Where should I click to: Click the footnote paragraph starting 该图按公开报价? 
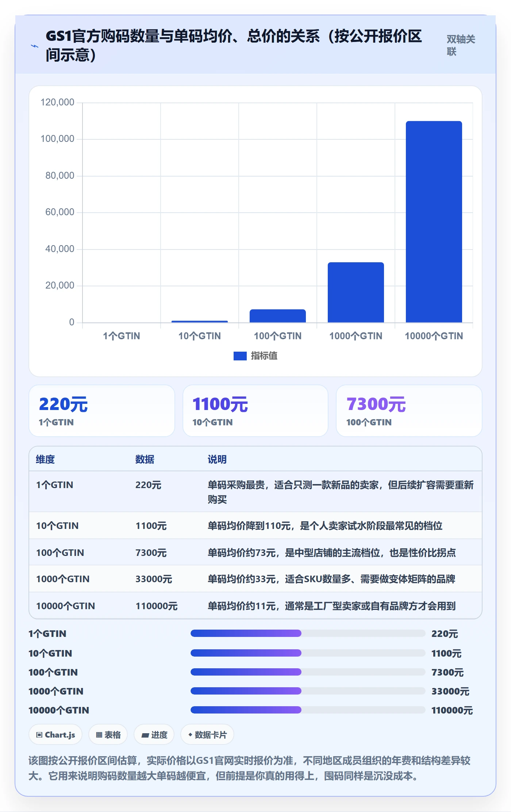click(250, 768)
